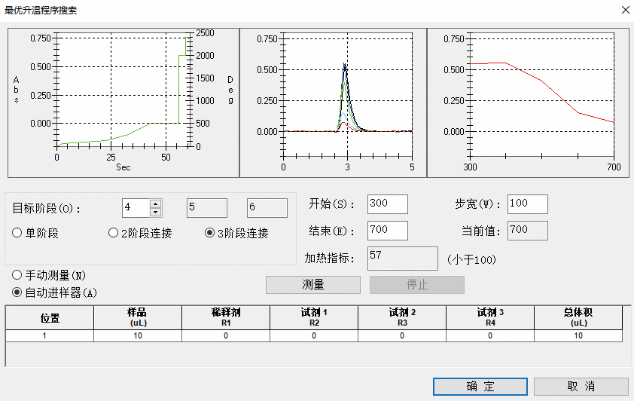
Task: Click the 目标阶段 number box showing 4
Action: pyautogui.click(x=135, y=208)
